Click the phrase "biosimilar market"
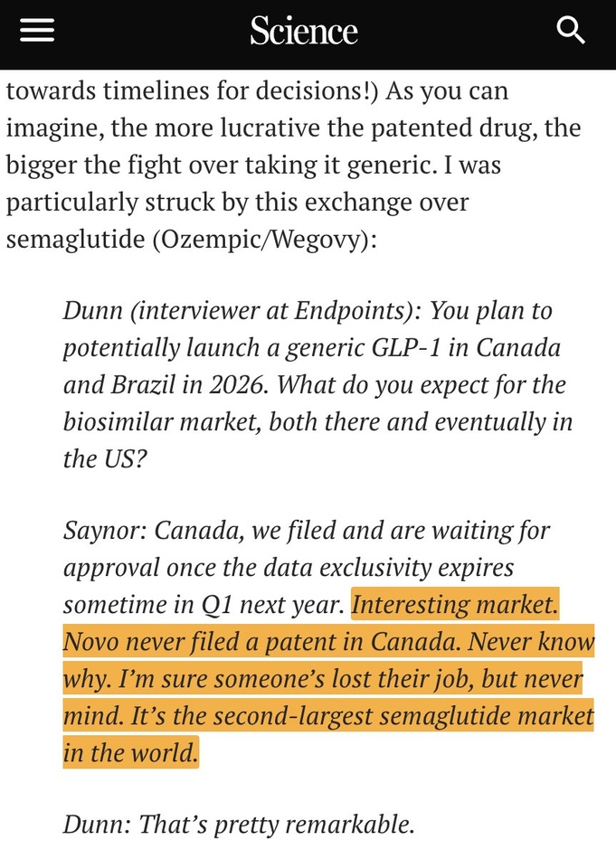 (x=162, y=422)
